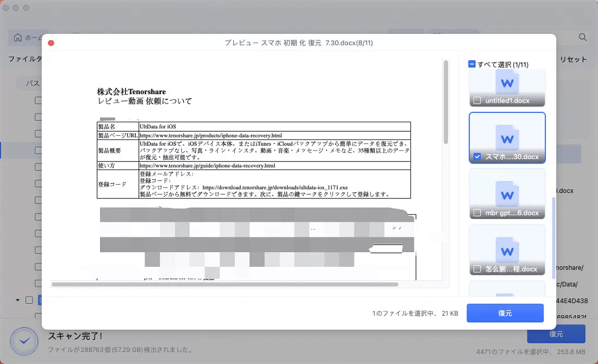Click the 製品概要 table cell

point(118,150)
